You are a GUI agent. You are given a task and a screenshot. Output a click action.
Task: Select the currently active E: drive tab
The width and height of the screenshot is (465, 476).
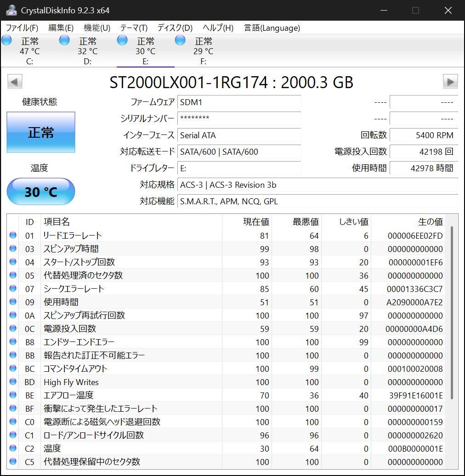[x=145, y=50]
